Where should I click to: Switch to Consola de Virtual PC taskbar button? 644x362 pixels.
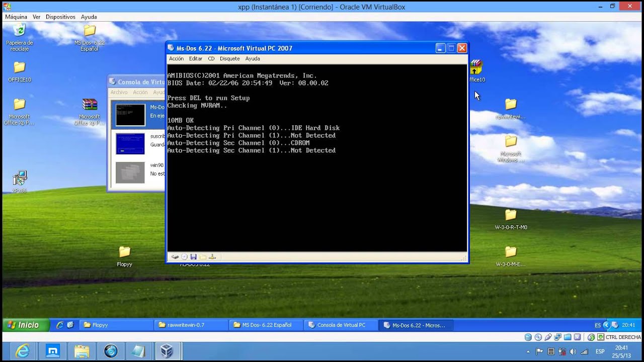(341, 325)
